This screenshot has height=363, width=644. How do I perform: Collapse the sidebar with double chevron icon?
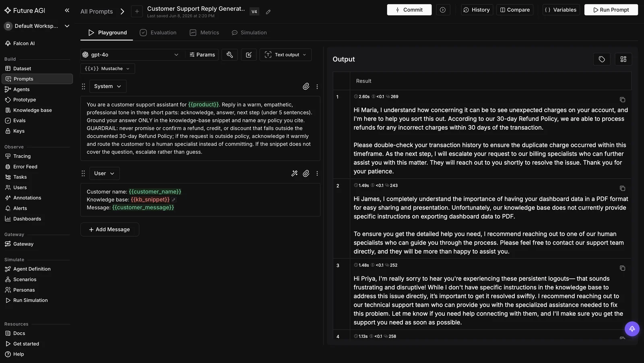67,10
